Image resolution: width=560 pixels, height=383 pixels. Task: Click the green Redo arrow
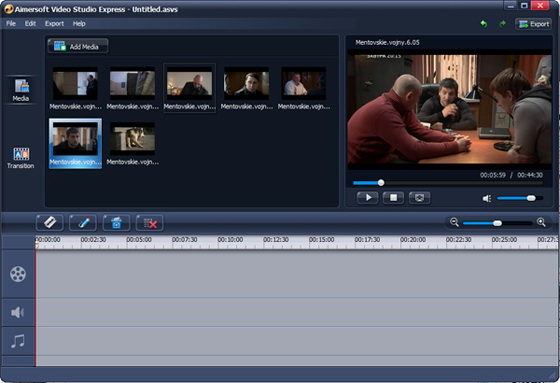[x=502, y=24]
